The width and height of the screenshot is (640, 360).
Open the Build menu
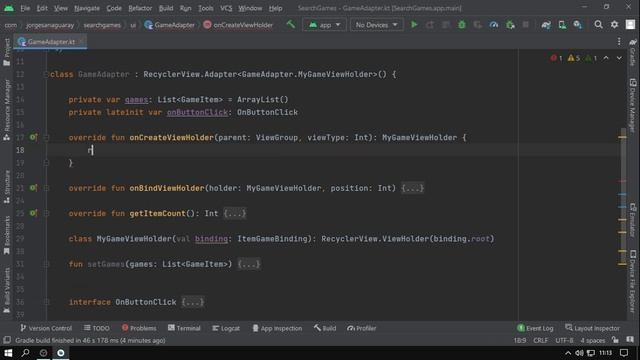(166, 8)
